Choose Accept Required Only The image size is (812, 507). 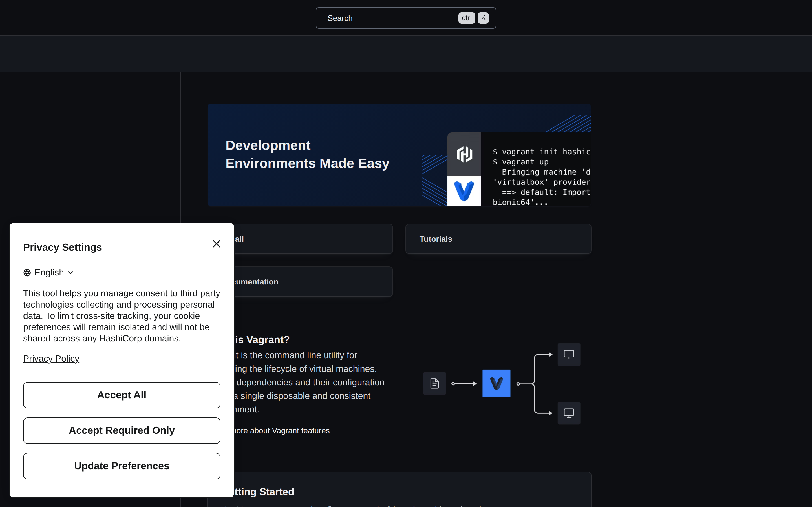point(122,431)
